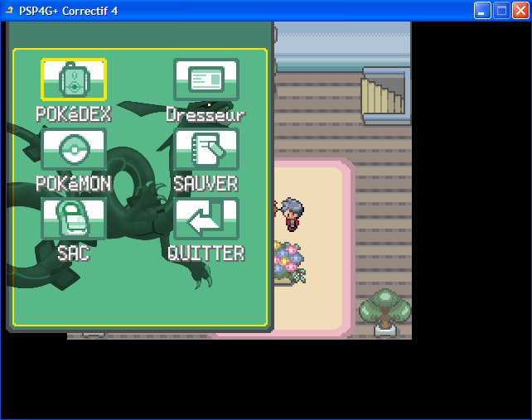Click the QUITTER label
Image resolution: width=532 pixels, height=420 pixels.
tap(206, 253)
